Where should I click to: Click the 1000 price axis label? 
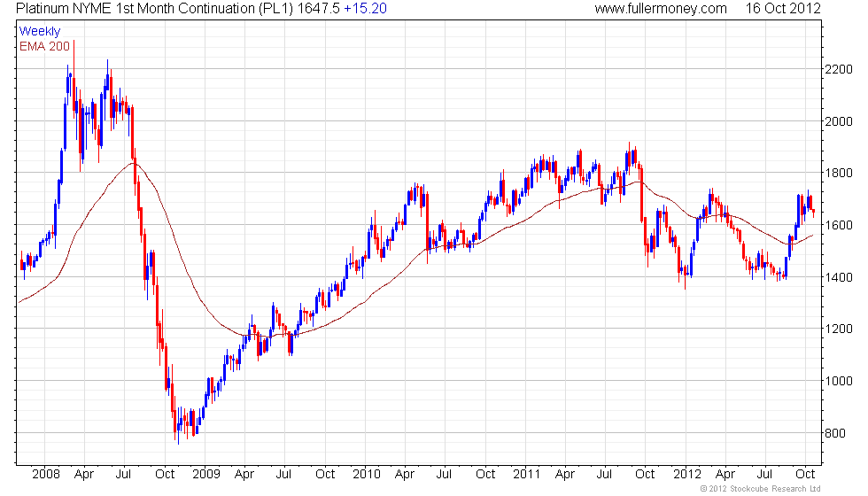pos(838,381)
